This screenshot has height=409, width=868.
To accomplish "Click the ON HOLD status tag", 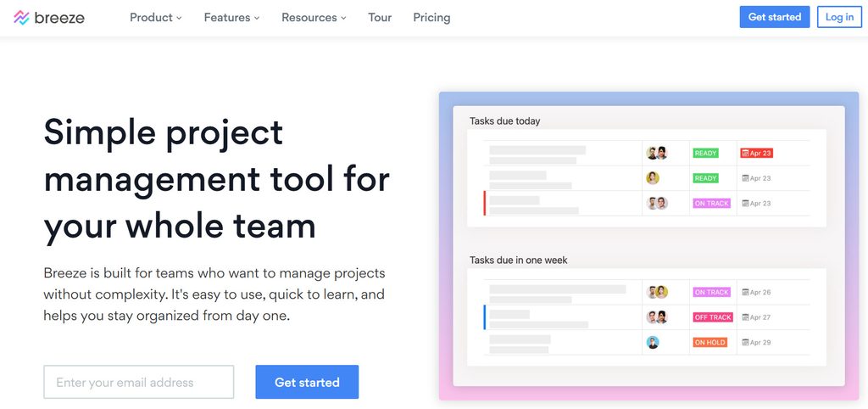I will (709, 343).
